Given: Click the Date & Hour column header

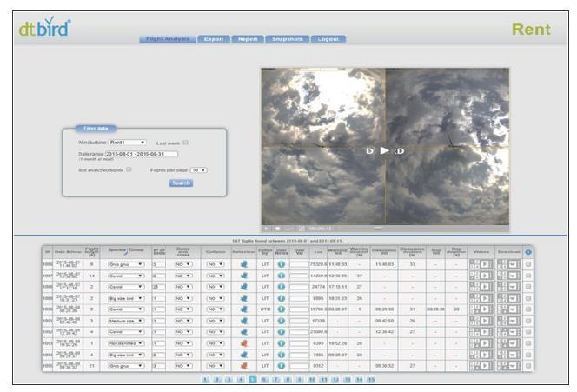Looking at the screenshot, I should (68, 252).
